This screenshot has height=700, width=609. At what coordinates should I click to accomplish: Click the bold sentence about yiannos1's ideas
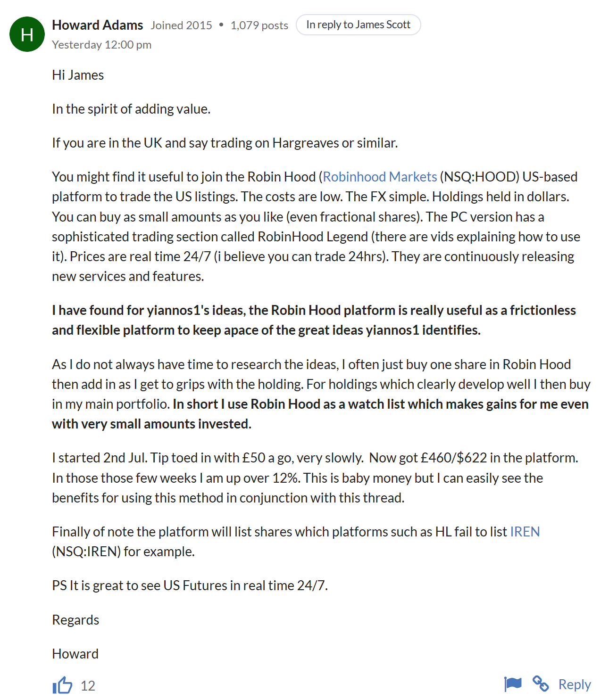[x=314, y=320]
